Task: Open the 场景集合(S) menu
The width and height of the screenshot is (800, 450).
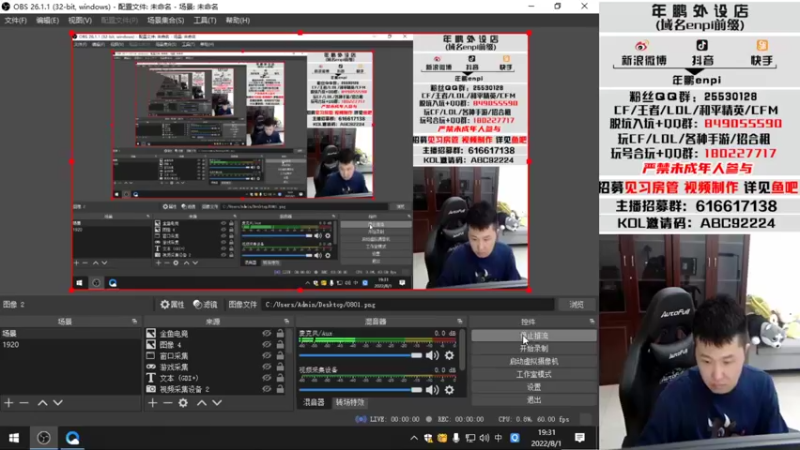Action: tap(166, 20)
